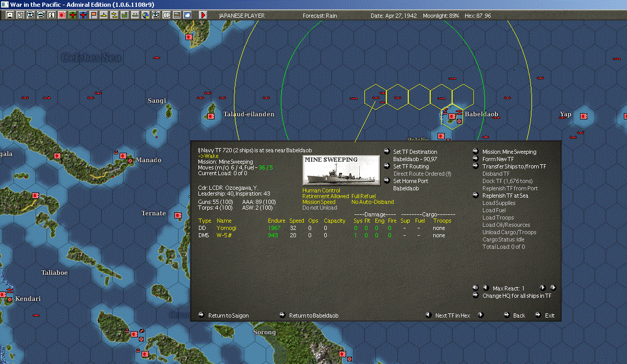Viewport: 627px width, 364px height.
Task: Click the mine sweeping ship image
Action: (x=341, y=171)
